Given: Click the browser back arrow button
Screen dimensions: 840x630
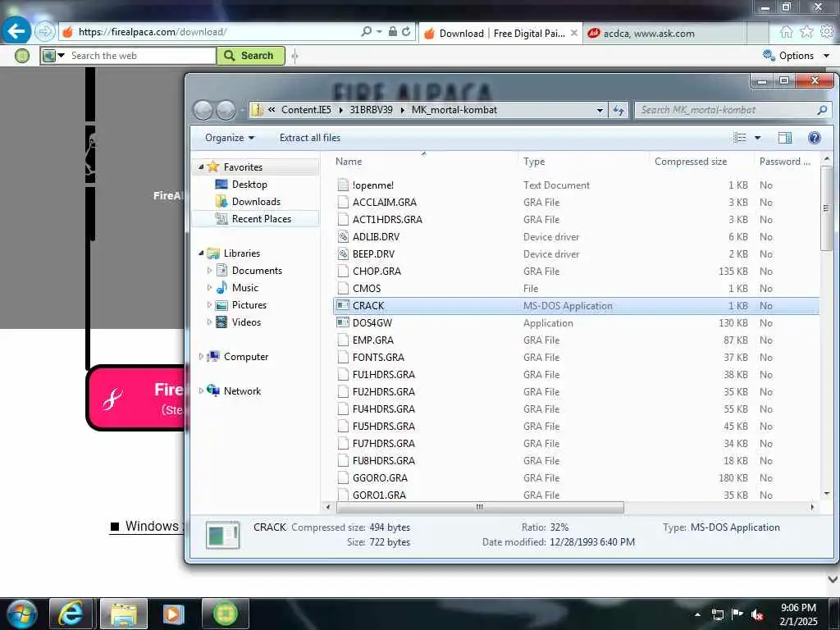Looking at the screenshot, I should (x=16, y=31).
